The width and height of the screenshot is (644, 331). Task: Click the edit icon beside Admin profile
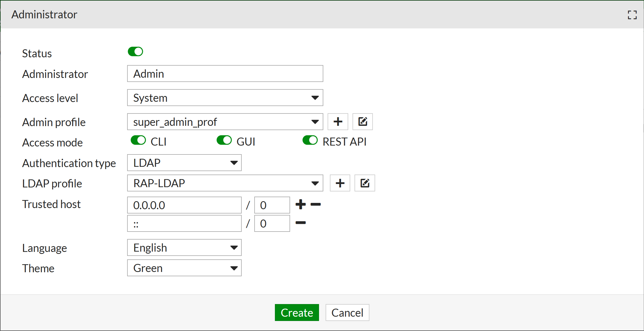click(363, 122)
